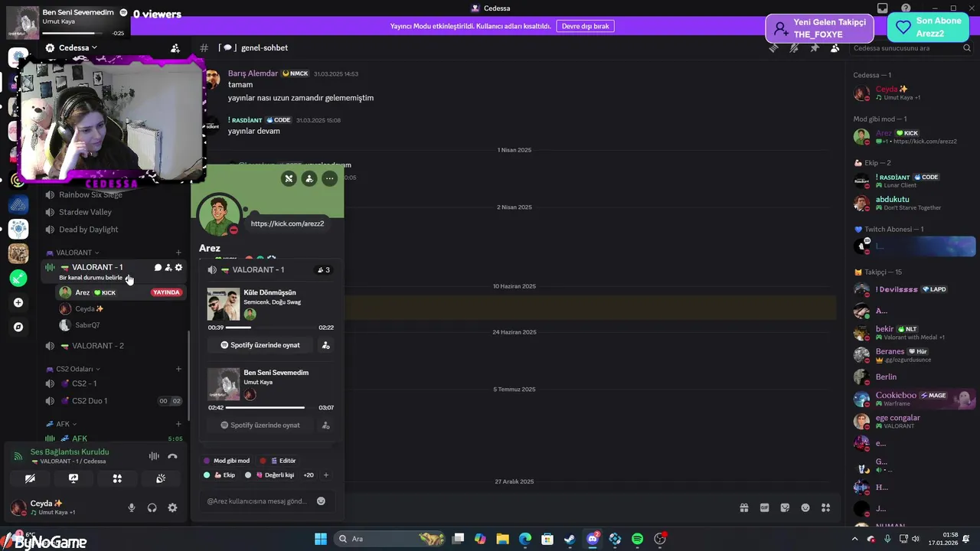Open Discover compass icon in server sidebar
The height and width of the screenshot is (551, 980).
click(18, 327)
